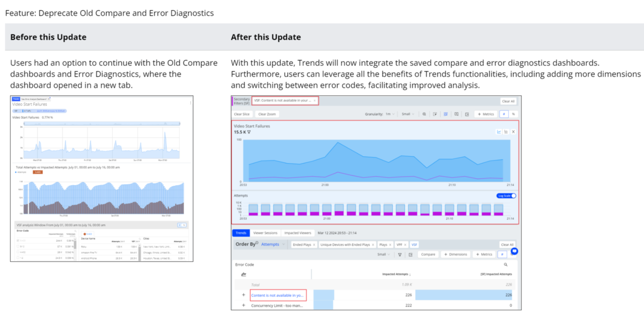Click the zoom magnifier icon in chart toolbar
Screen dimensions: 644x318
tap(424, 114)
